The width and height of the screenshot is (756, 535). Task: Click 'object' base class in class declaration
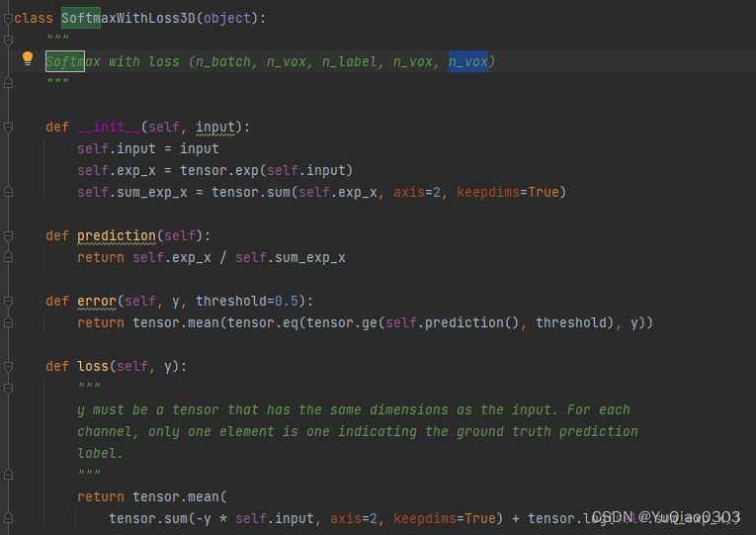227,19
